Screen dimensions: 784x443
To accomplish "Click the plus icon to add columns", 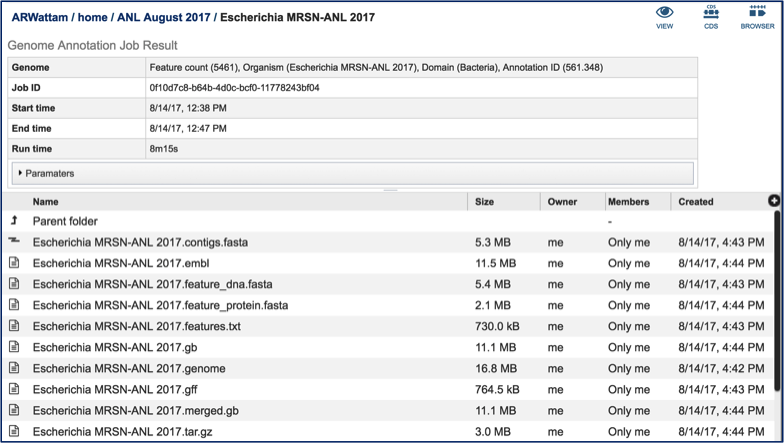I will pyautogui.click(x=774, y=201).
